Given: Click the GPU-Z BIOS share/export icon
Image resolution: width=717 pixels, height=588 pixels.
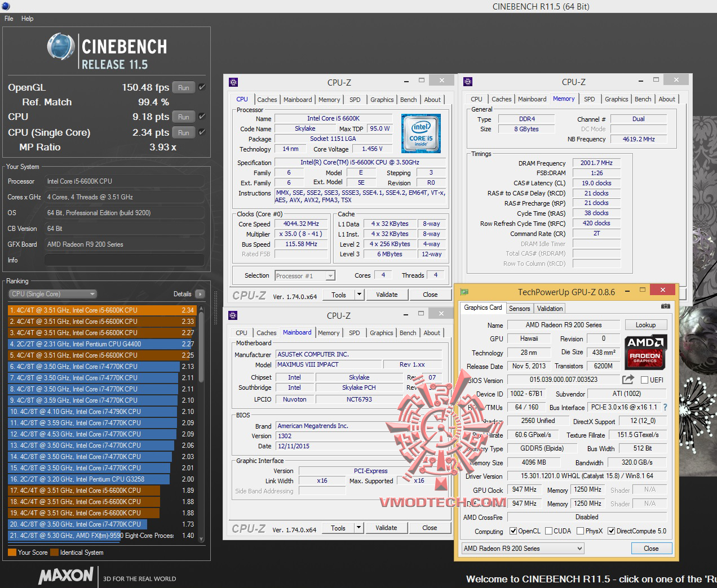Looking at the screenshot, I should [628, 379].
